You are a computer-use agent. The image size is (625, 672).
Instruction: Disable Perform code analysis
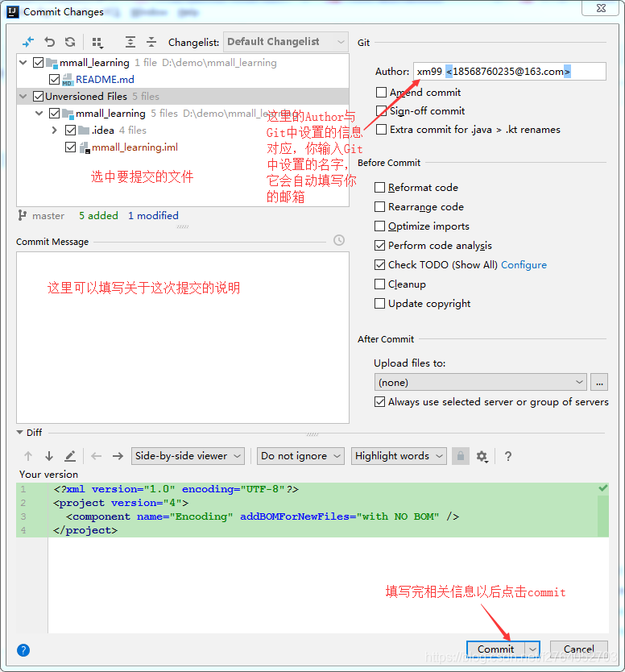pos(379,245)
